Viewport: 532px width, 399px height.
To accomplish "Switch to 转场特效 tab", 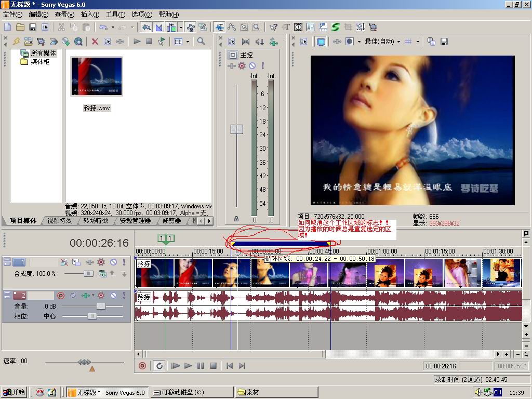I will (x=96, y=220).
